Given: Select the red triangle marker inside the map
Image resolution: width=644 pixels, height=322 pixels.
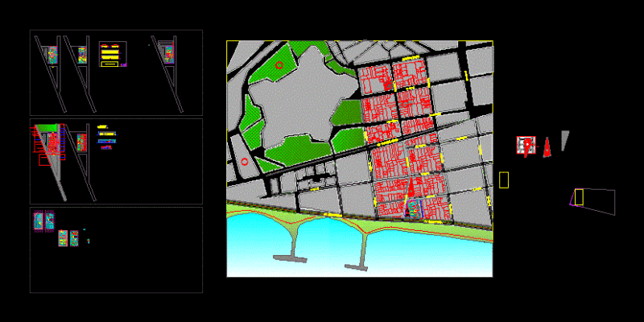Looking at the screenshot, I should point(411,187).
